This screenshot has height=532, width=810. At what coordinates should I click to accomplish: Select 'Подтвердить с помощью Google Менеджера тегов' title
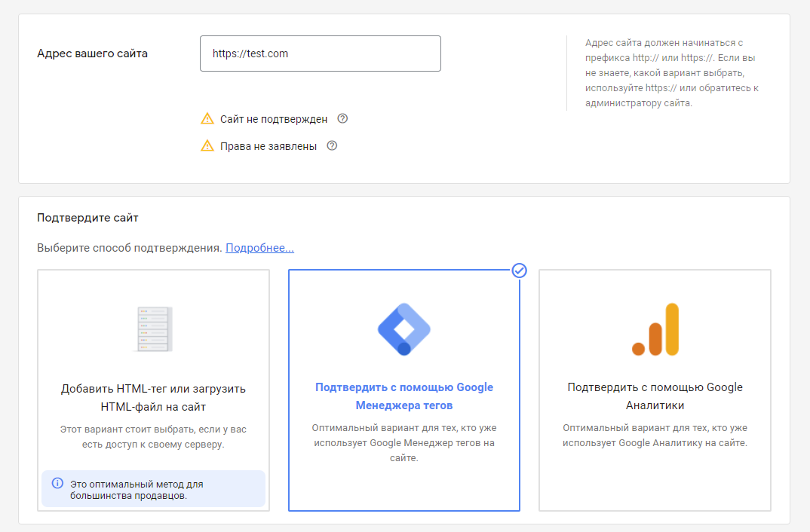(x=403, y=396)
